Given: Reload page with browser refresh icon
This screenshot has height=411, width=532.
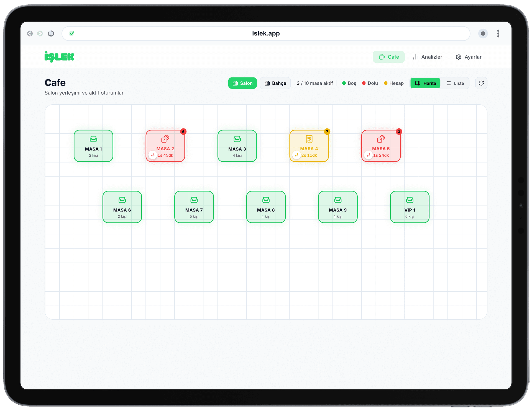Looking at the screenshot, I should (51, 33).
